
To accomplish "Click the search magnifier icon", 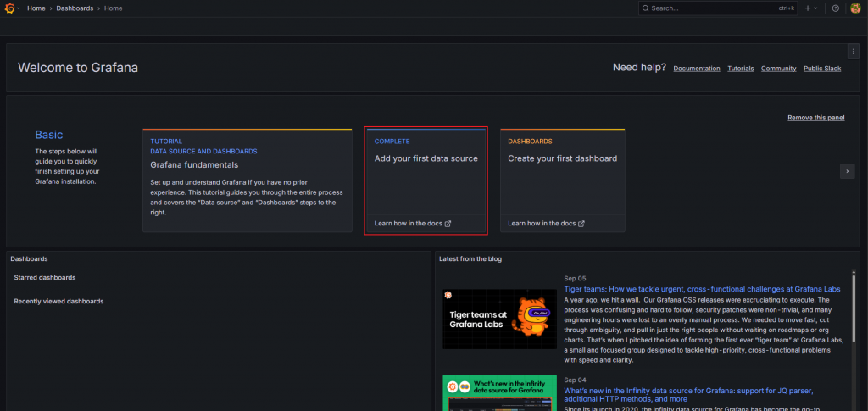I will click(645, 8).
